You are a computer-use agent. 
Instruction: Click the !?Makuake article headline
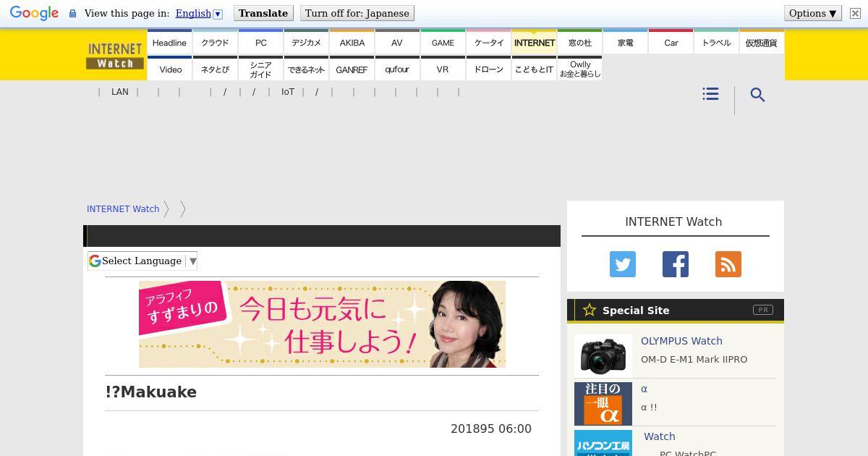coord(150,392)
